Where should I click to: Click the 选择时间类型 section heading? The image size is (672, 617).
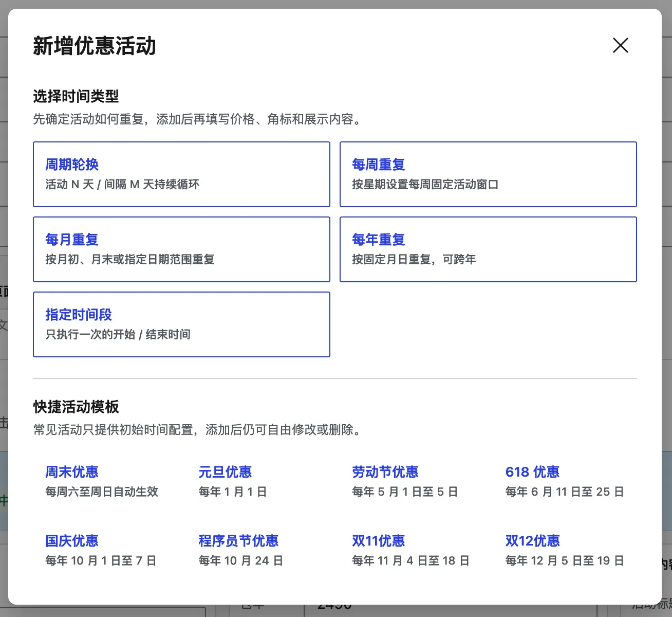pyautogui.click(x=76, y=96)
